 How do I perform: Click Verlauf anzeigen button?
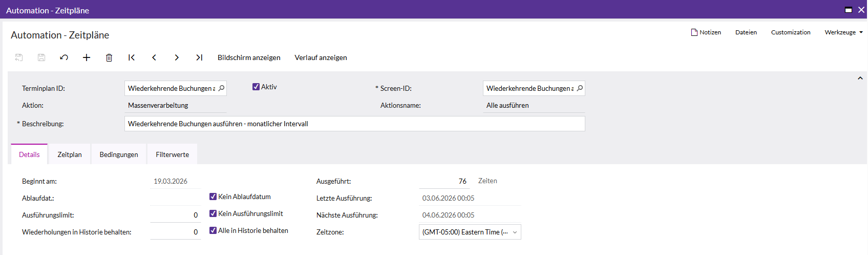[x=321, y=57]
